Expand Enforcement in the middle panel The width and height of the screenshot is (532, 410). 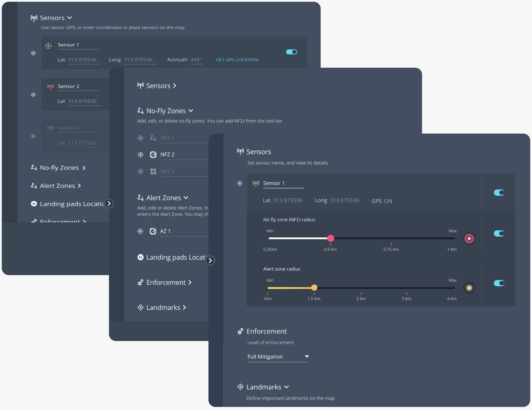click(x=190, y=282)
